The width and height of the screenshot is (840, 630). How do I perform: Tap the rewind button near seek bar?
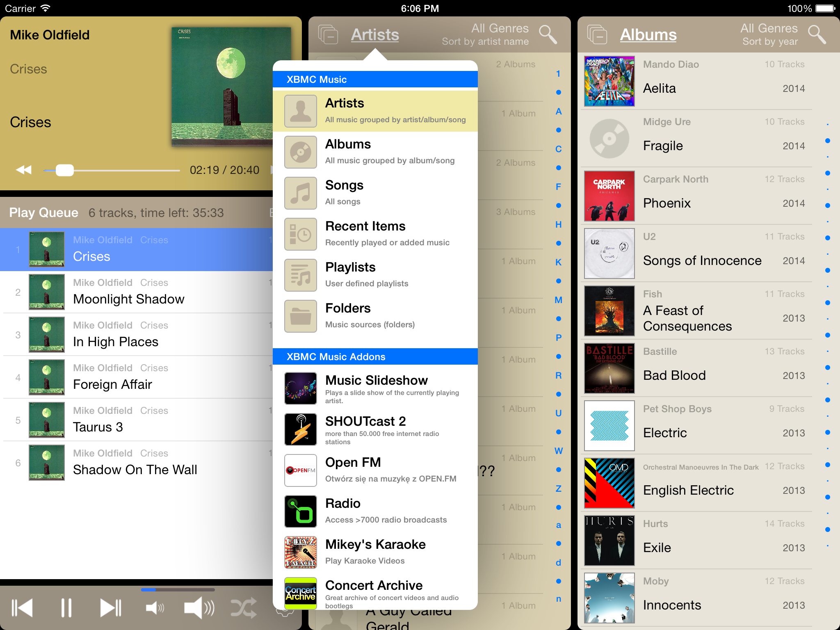pos(23,170)
